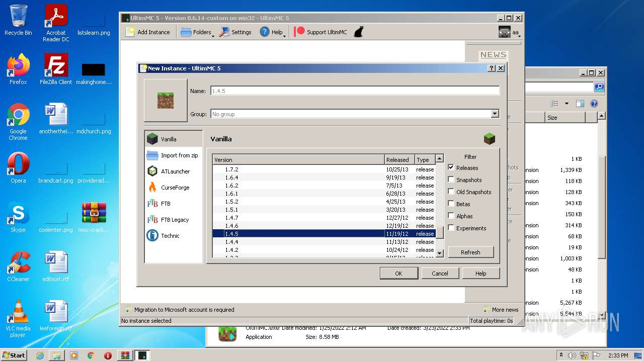Open the aa account dropdown

click(x=509, y=32)
